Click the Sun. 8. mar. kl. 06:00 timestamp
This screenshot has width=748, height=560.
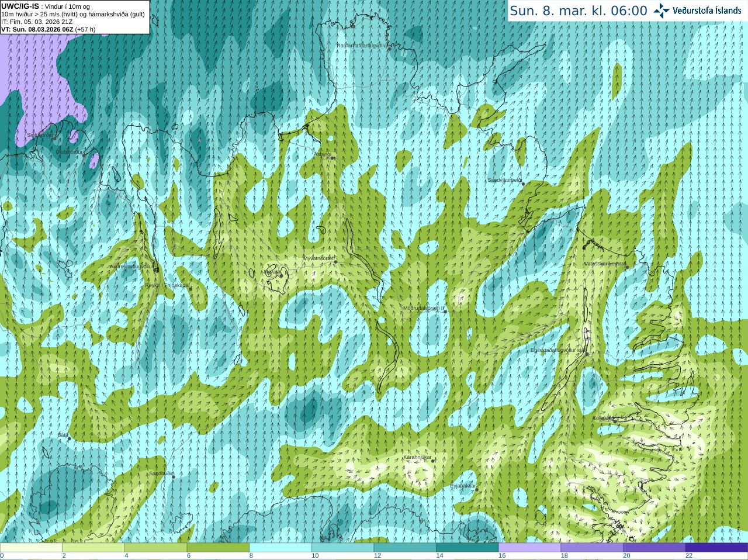579,11
